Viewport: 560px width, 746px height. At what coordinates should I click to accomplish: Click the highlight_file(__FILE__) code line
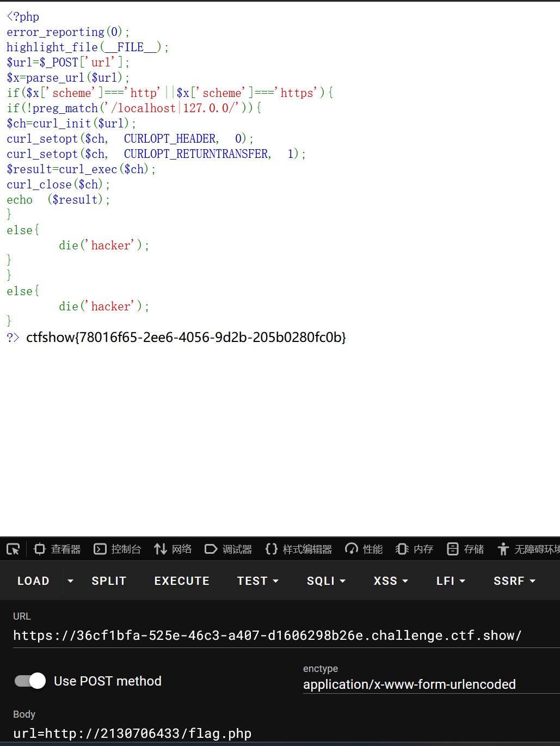[88, 47]
